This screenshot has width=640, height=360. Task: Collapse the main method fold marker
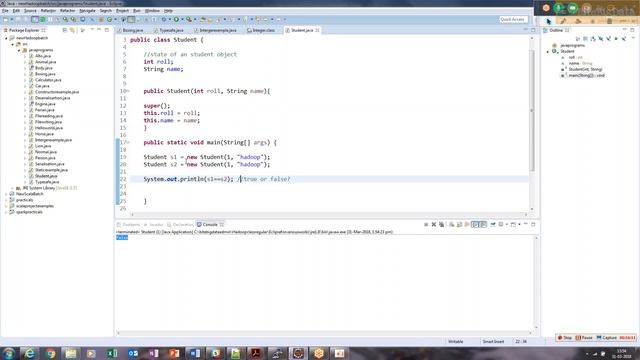128,142
